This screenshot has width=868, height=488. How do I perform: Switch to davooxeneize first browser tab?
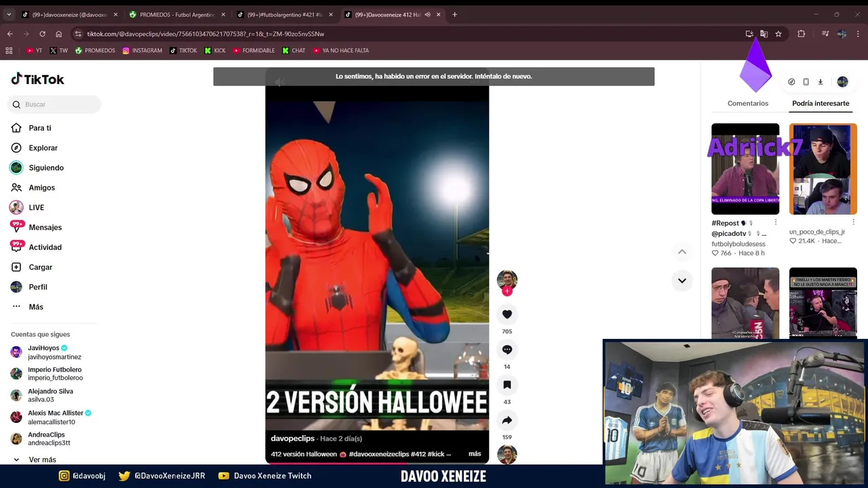coord(69,14)
